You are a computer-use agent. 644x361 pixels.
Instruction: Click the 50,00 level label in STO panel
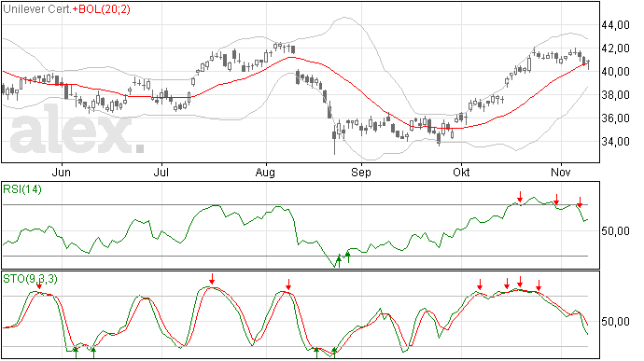(615, 322)
